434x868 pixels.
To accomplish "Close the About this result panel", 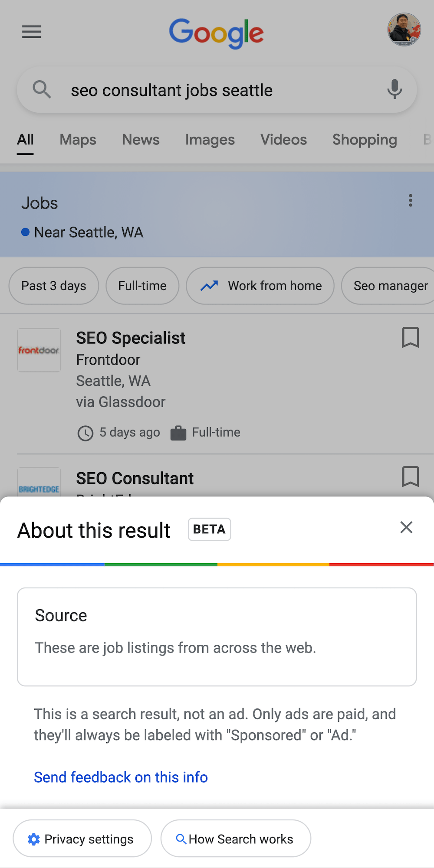I will pos(406,527).
